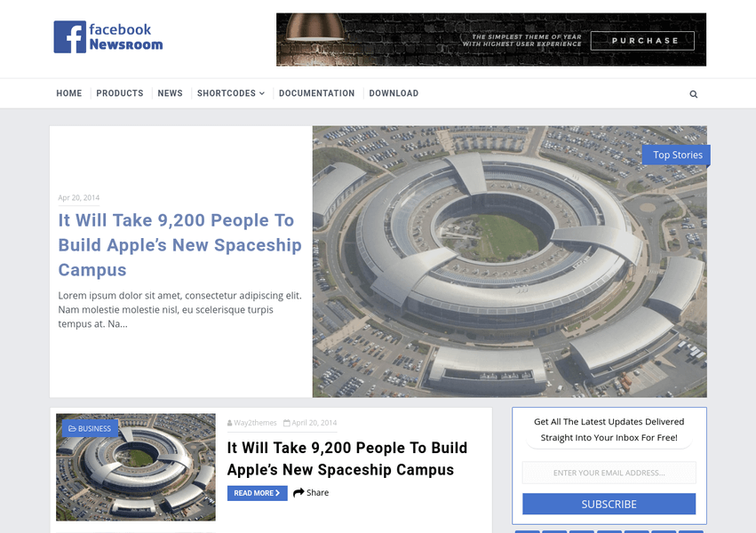Open the small Business article thumbnail
Image resolution: width=756 pixels, height=533 pixels.
[x=136, y=467]
